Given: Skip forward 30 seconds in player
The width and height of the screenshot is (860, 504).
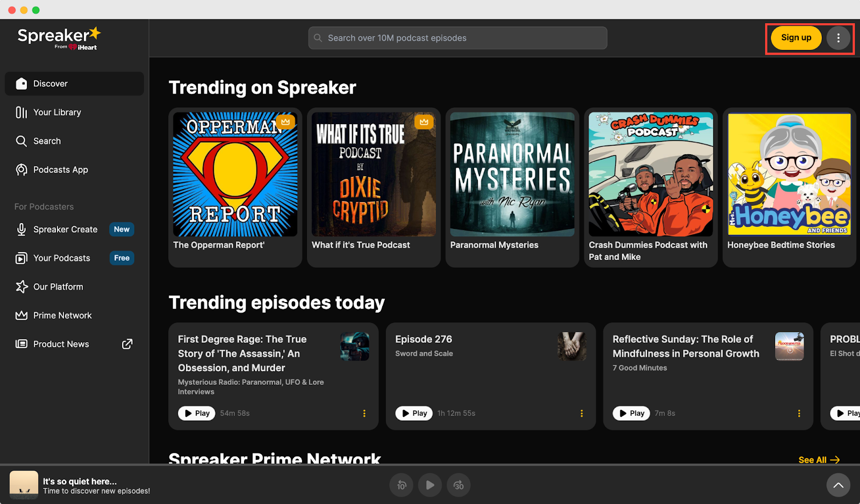Looking at the screenshot, I should point(458,485).
